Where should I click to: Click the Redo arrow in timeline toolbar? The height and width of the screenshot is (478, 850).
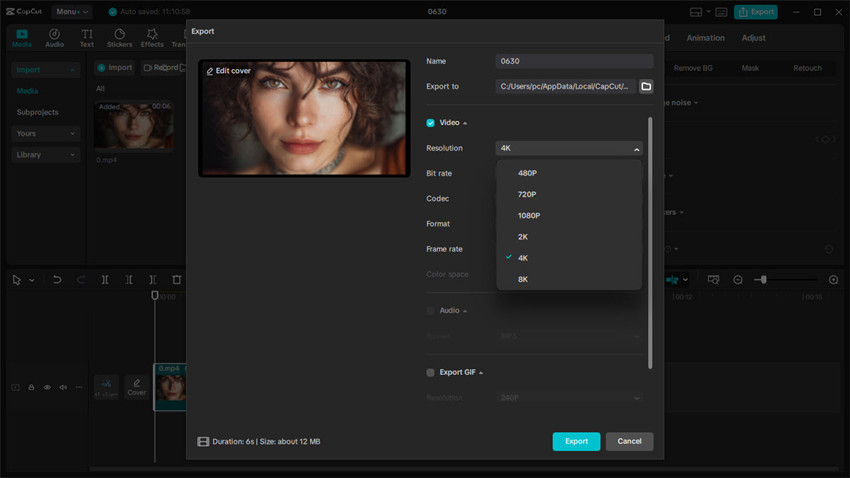pos(81,280)
